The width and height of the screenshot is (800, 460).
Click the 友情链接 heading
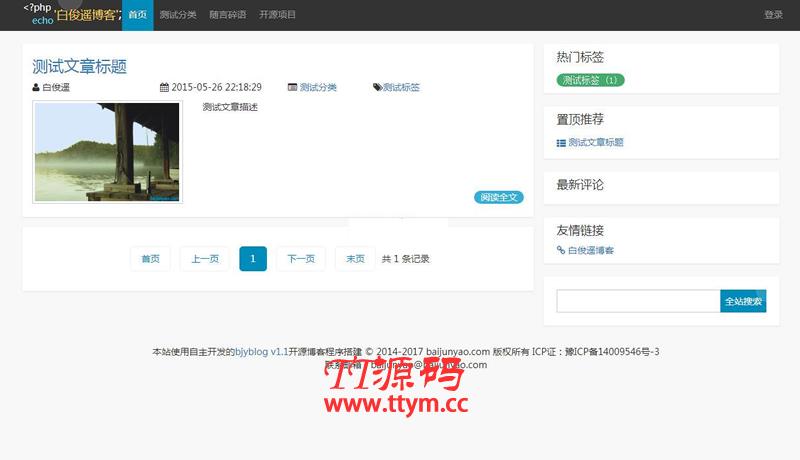click(x=580, y=231)
